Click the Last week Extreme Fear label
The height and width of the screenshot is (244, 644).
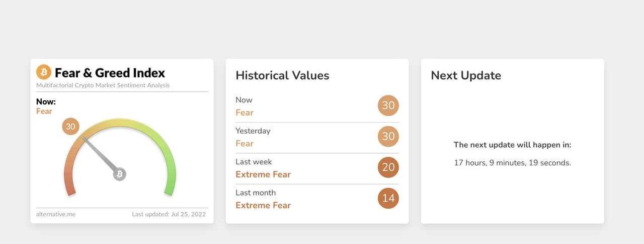[x=263, y=174]
